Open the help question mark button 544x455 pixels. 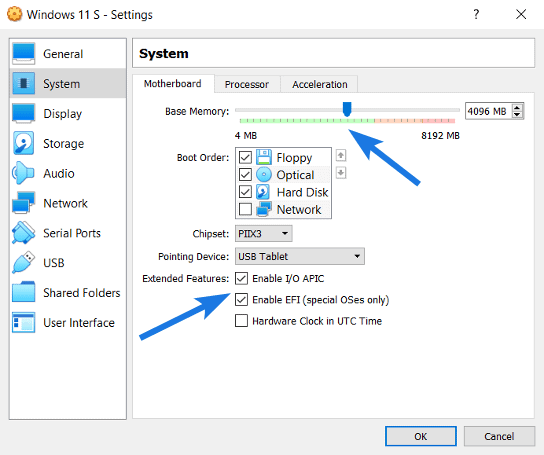point(476,14)
